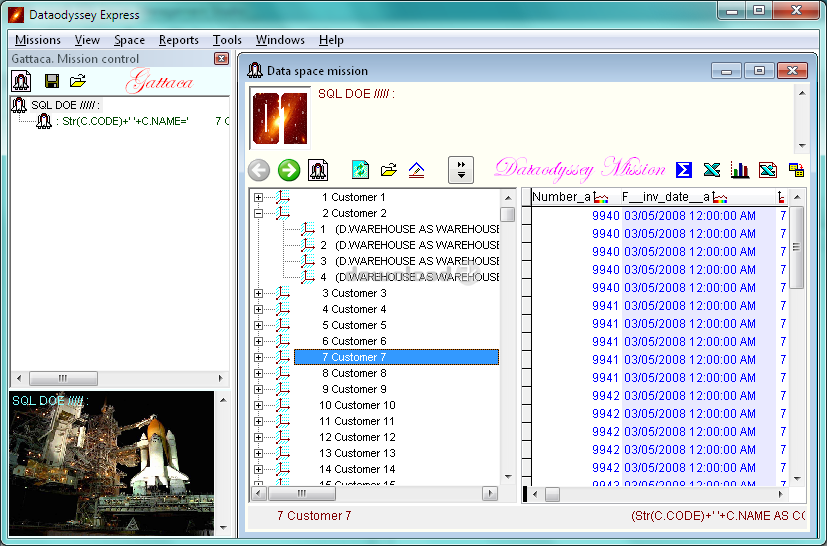The image size is (827, 546).
Task: Select the SQL DOE root mission node
Action: coord(65,105)
